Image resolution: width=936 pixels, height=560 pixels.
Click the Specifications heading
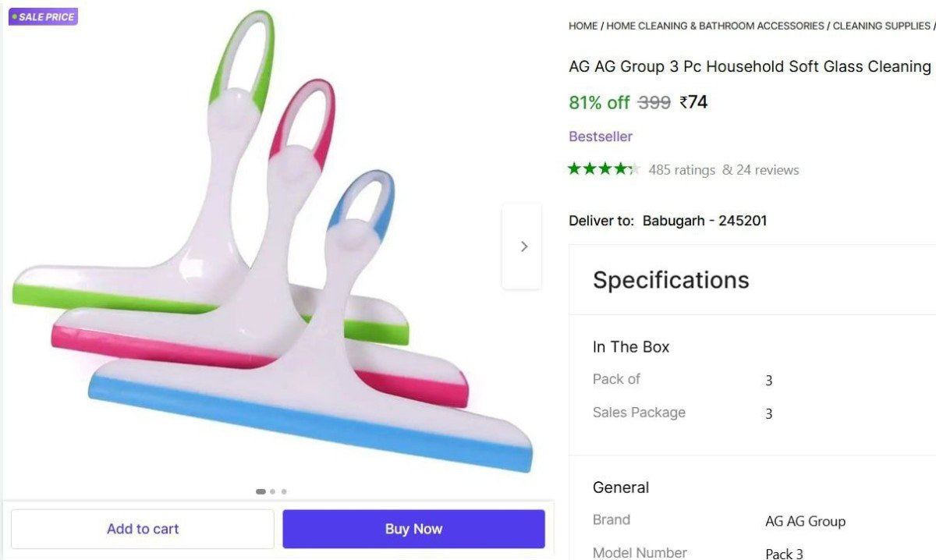pos(671,280)
